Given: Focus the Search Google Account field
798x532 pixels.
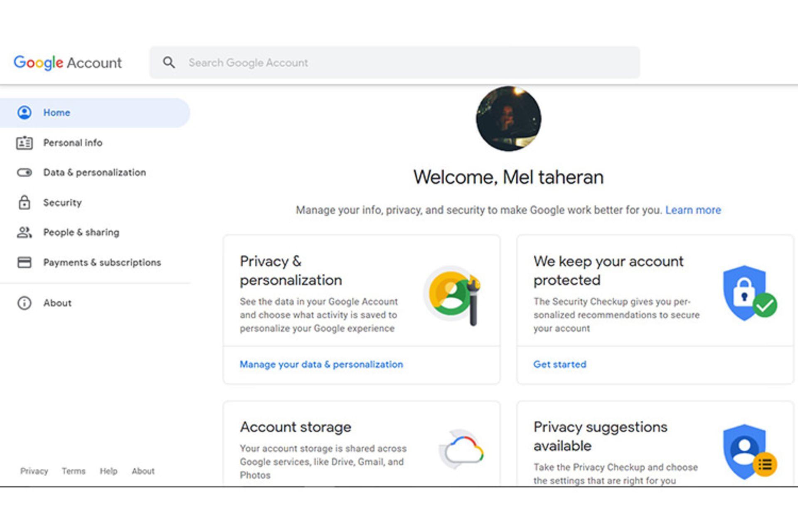Looking at the screenshot, I should (395, 62).
